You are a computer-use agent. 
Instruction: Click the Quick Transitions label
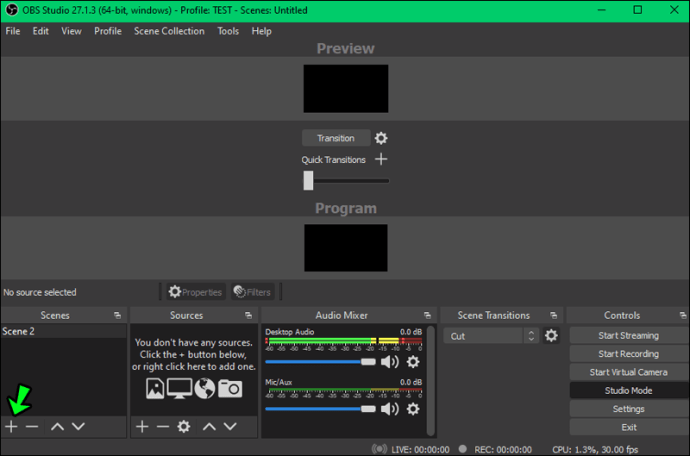334,160
